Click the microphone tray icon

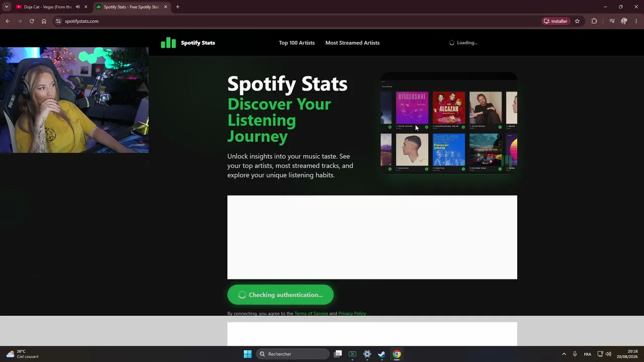pyautogui.click(x=575, y=354)
